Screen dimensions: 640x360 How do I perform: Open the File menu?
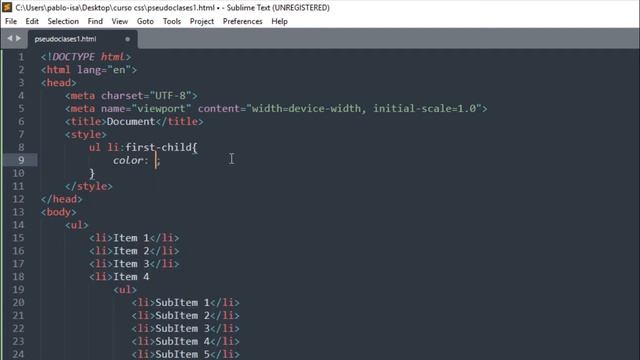pyautogui.click(x=11, y=21)
